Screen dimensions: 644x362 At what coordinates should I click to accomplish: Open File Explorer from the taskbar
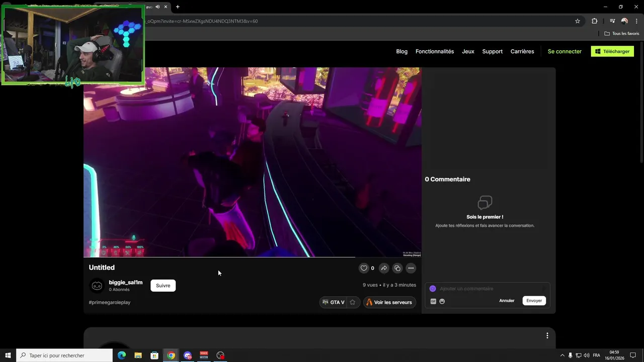tap(138, 355)
